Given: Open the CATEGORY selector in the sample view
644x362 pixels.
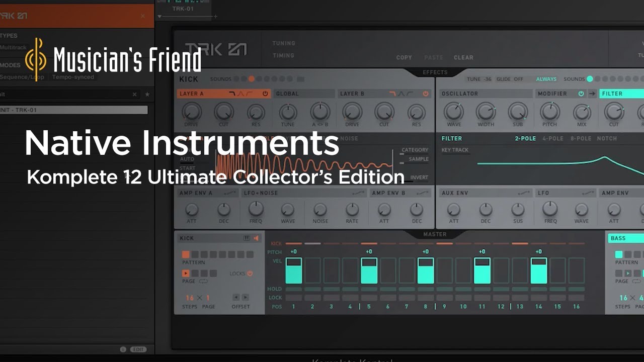Looking at the screenshot, I should point(415,150).
